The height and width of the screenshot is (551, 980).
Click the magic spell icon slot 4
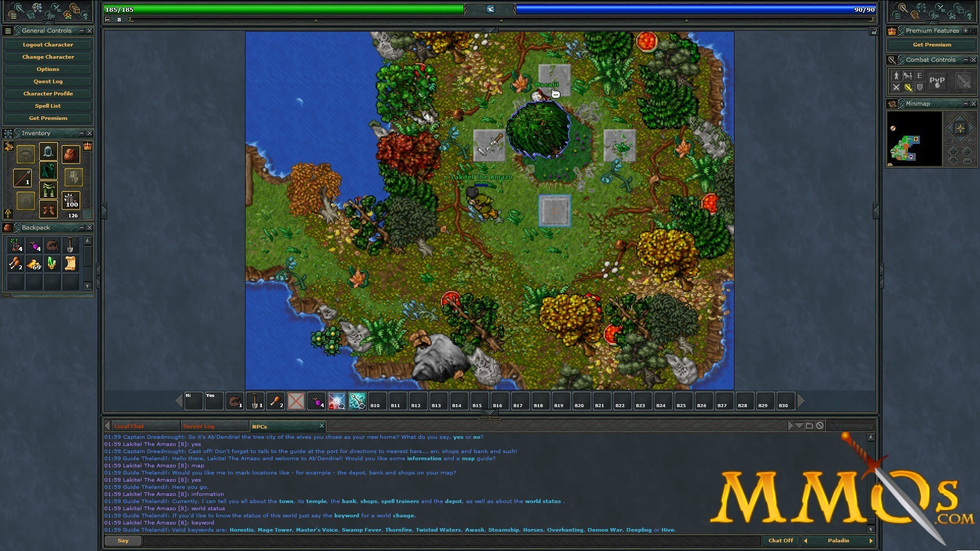[x=317, y=400]
